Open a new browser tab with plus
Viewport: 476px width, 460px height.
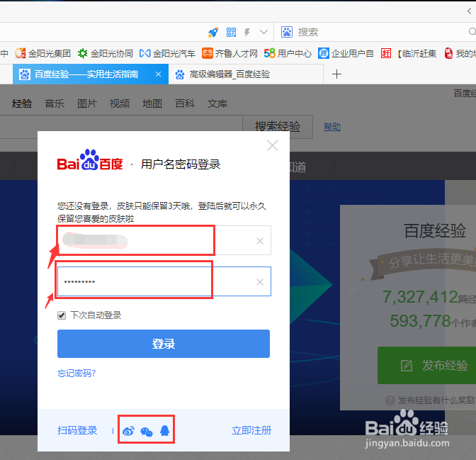[336, 74]
